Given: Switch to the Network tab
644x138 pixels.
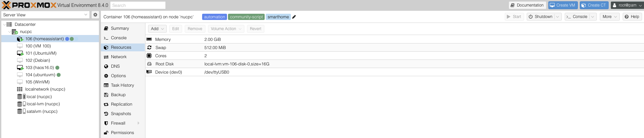Looking at the screenshot, I should click(119, 57).
